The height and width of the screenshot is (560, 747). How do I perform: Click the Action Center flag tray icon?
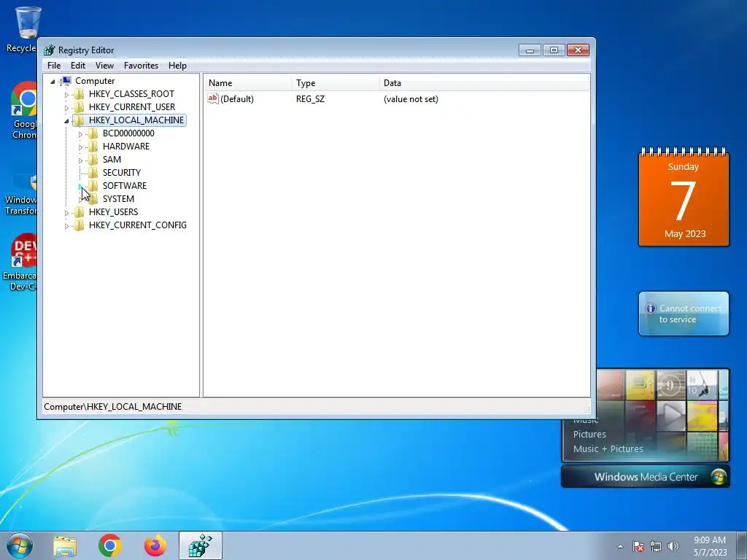point(638,546)
